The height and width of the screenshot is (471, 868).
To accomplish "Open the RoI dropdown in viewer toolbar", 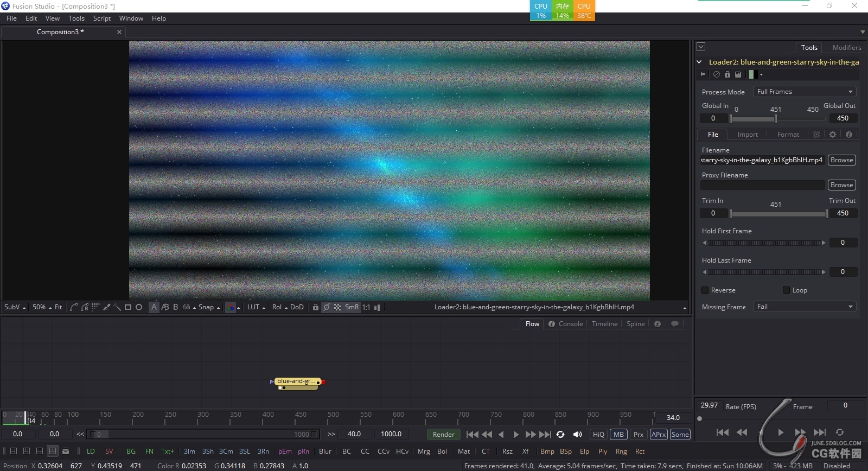I will [x=279, y=307].
